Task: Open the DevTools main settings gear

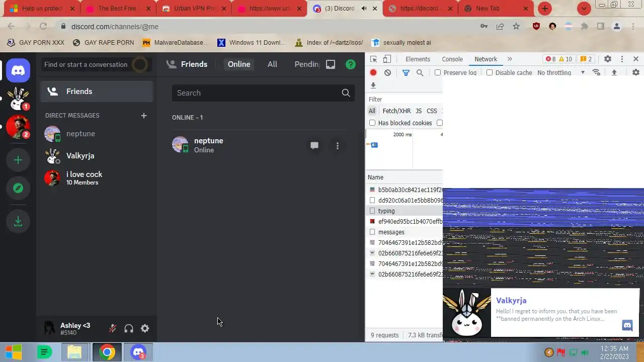Action: coord(608,59)
